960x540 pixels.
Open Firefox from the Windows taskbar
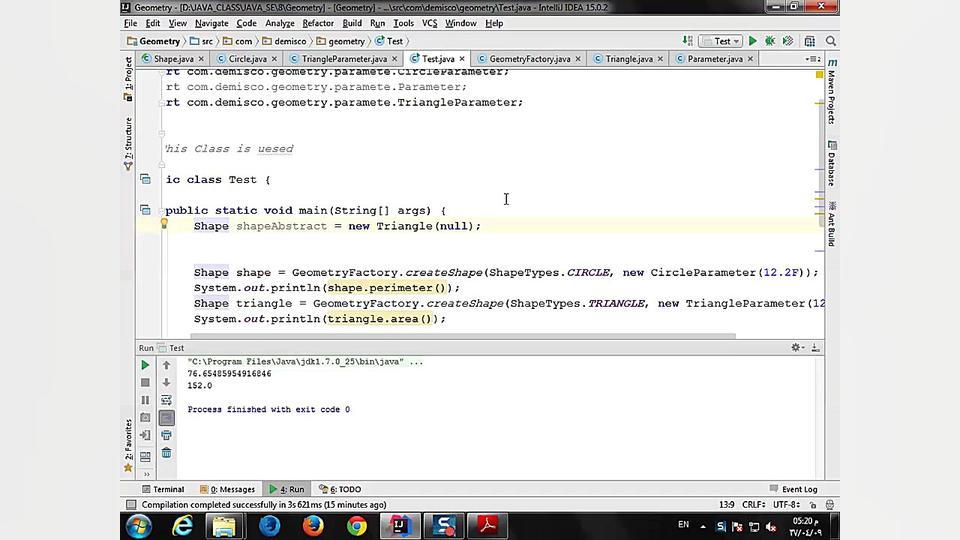click(313, 526)
